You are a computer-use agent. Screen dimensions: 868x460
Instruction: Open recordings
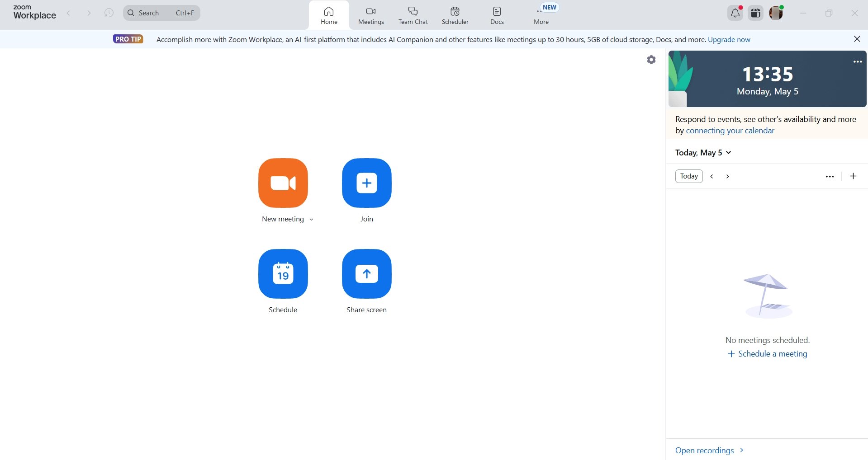(704, 450)
